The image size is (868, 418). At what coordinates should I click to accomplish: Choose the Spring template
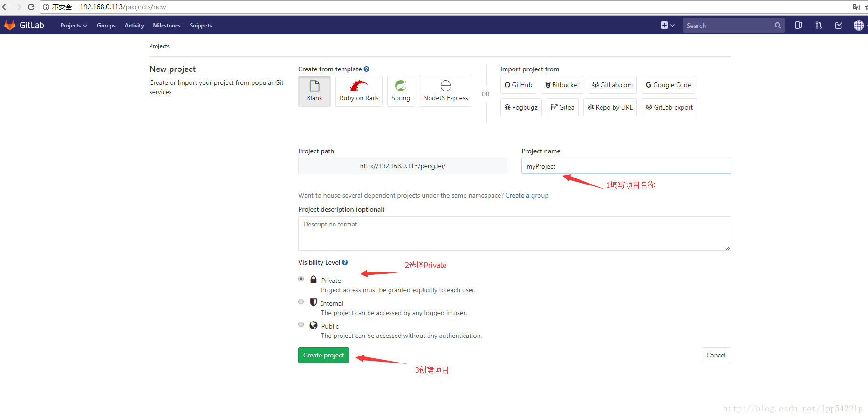(401, 91)
